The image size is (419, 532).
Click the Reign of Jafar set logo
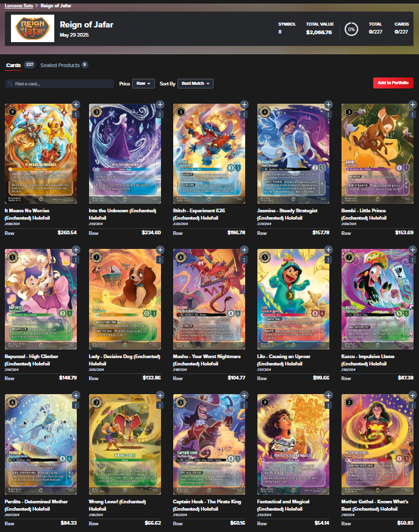tap(32, 29)
